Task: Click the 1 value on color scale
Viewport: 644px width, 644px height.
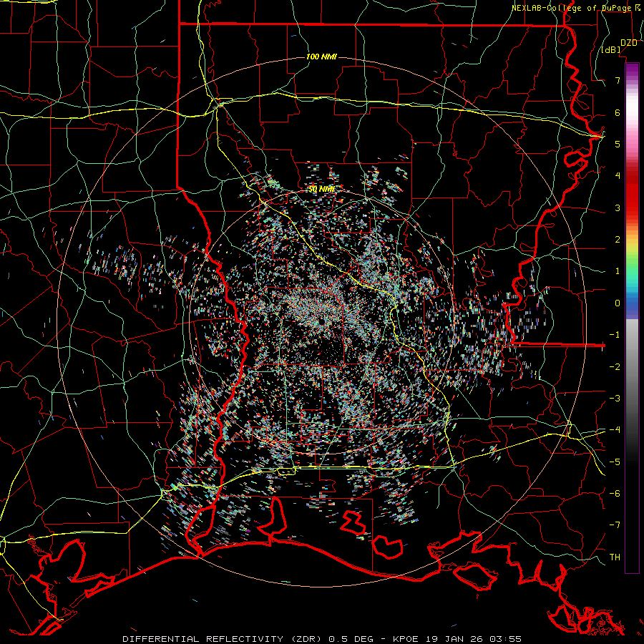Action: click(x=618, y=271)
